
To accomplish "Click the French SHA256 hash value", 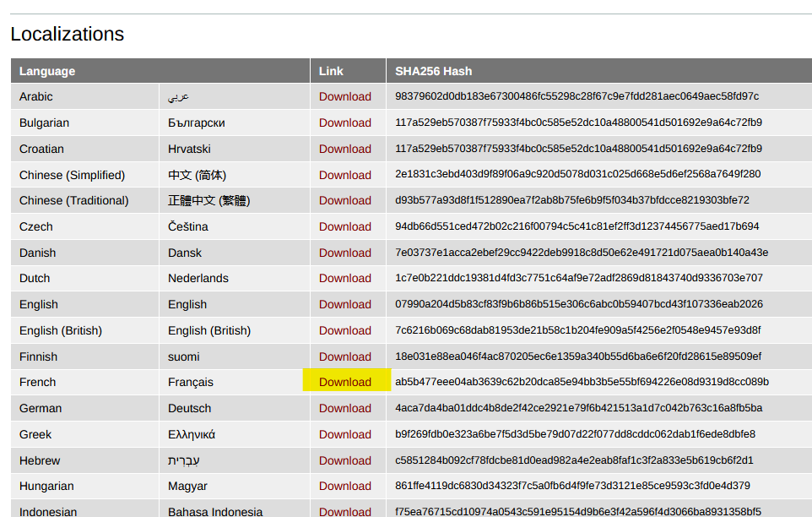I will (x=582, y=382).
